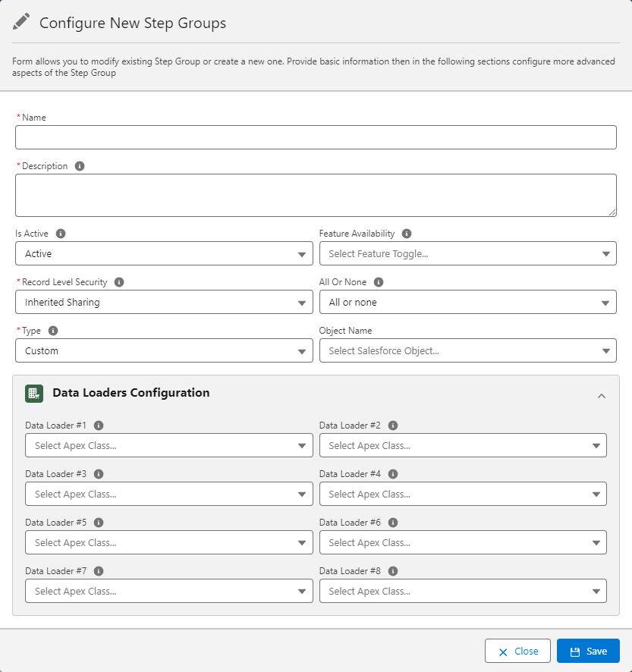The width and height of the screenshot is (632, 672).
Task: Click the Record Level Security info icon
Action: coord(119,282)
